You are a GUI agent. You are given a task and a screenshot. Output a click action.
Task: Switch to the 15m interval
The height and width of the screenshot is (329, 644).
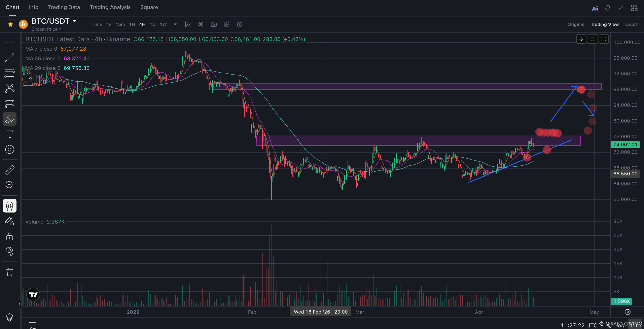120,25
